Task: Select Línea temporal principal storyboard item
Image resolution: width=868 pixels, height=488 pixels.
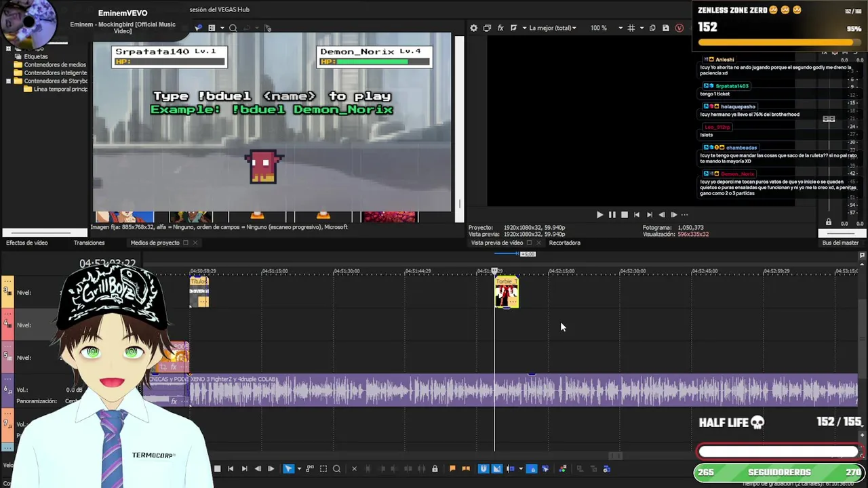Action: tap(60, 89)
